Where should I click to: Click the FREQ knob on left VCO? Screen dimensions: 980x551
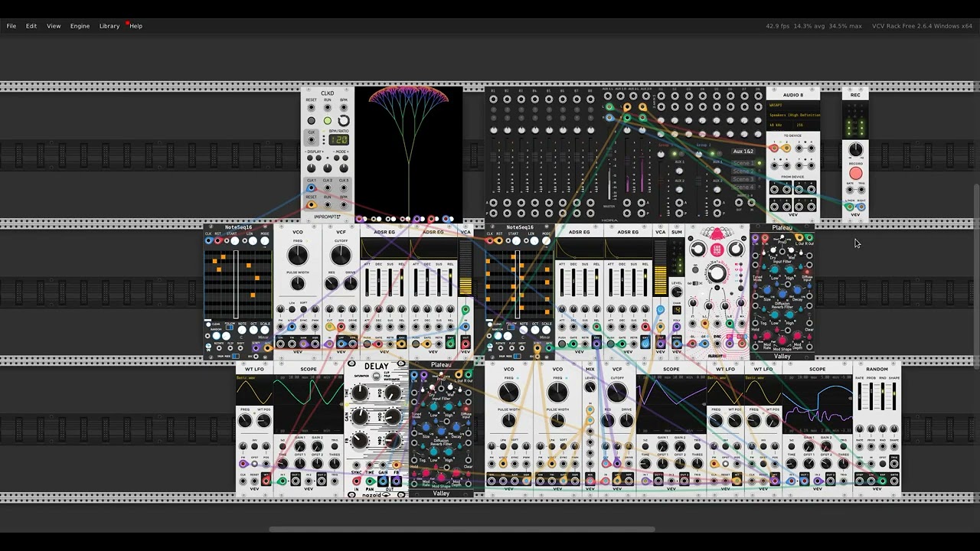tap(298, 255)
